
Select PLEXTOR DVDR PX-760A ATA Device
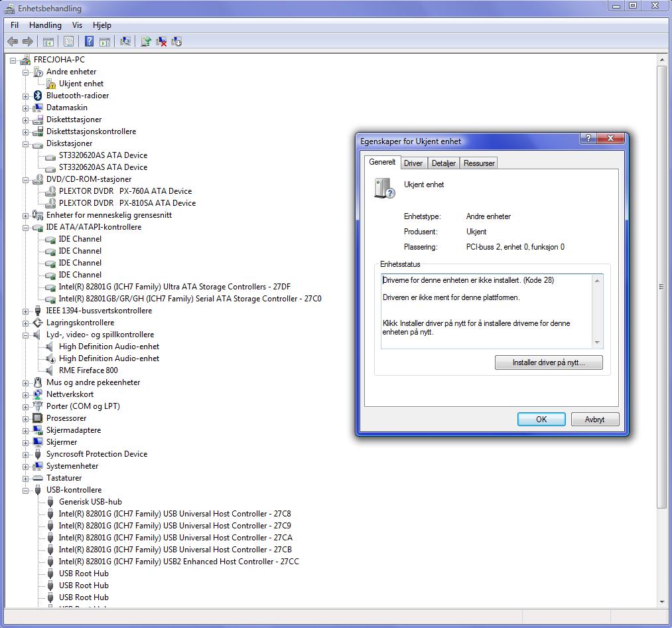tap(125, 191)
